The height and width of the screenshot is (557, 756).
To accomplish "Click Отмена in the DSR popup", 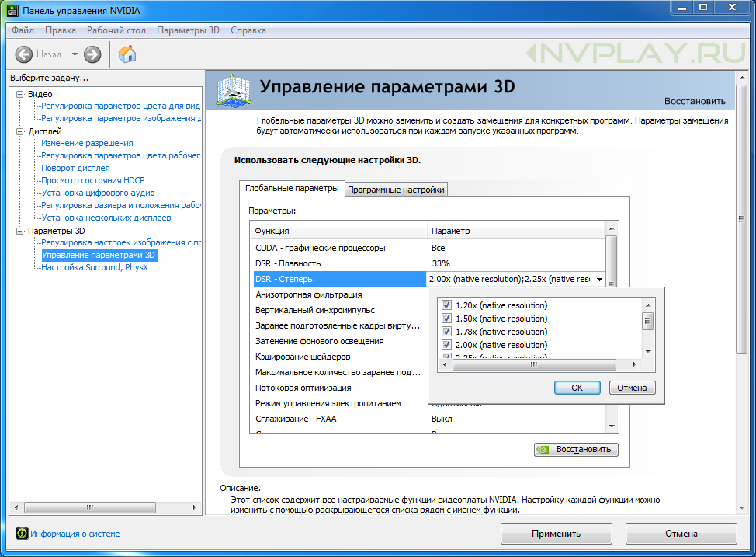I will point(632,388).
